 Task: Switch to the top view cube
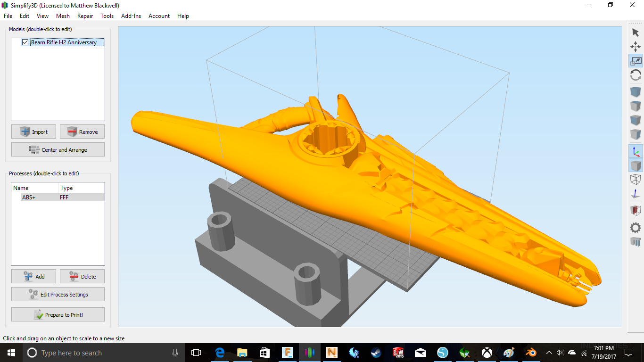tap(636, 106)
